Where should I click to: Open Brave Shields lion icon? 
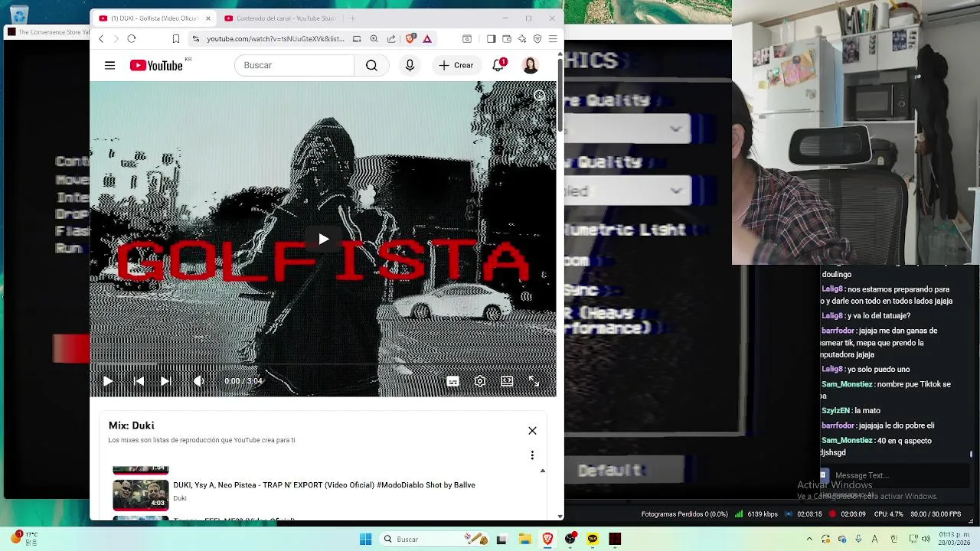pyautogui.click(x=411, y=39)
